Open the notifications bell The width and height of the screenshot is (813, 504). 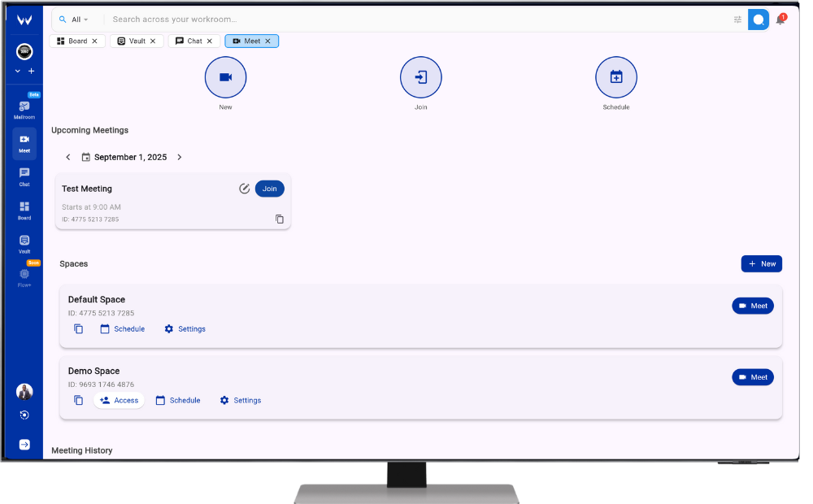coord(780,20)
